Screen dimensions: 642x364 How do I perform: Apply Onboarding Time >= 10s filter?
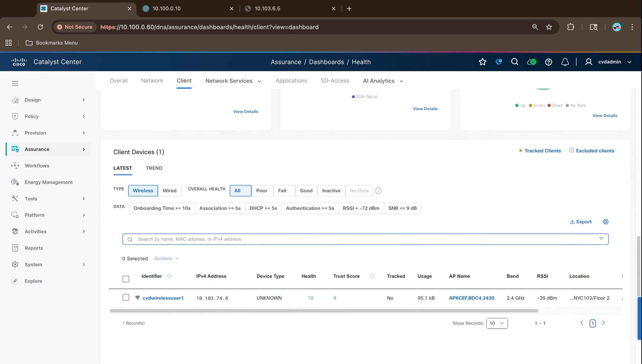pos(162,208)
